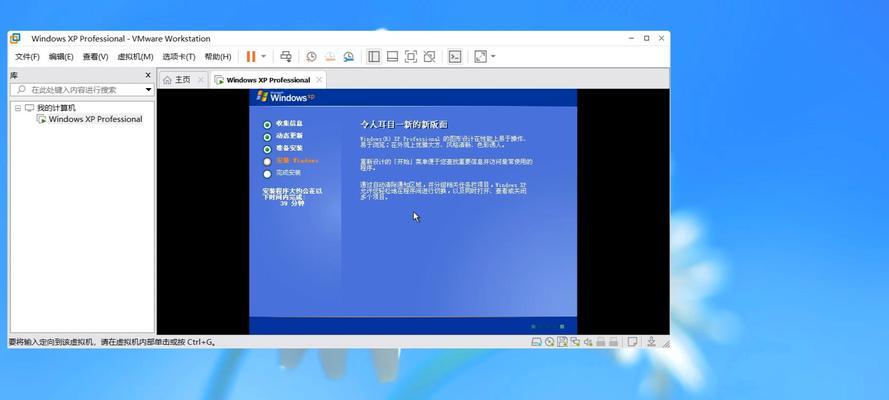Click the install tools download icon

(651, 342)
